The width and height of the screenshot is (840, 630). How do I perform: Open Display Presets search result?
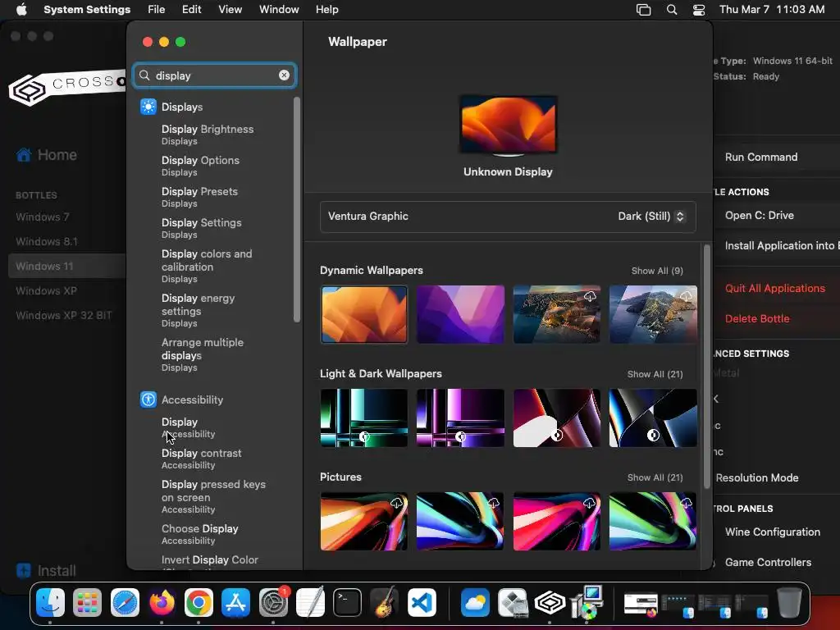click(200, 197)
